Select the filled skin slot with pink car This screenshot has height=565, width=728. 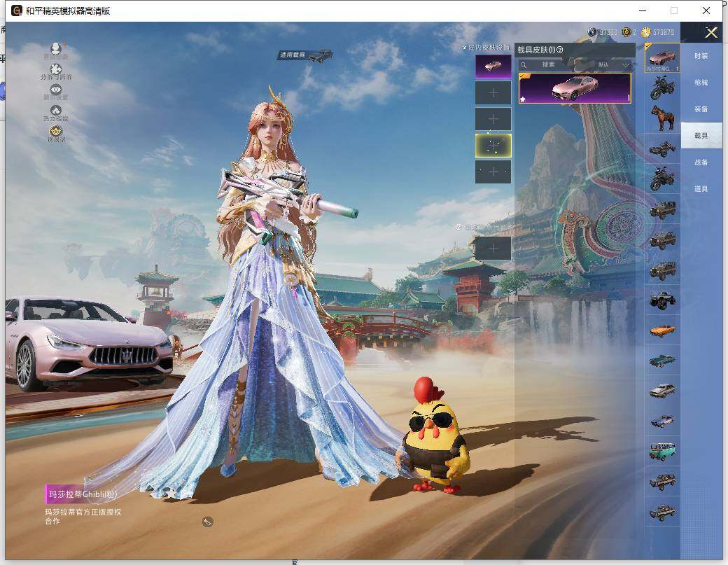tap(493, 66)
